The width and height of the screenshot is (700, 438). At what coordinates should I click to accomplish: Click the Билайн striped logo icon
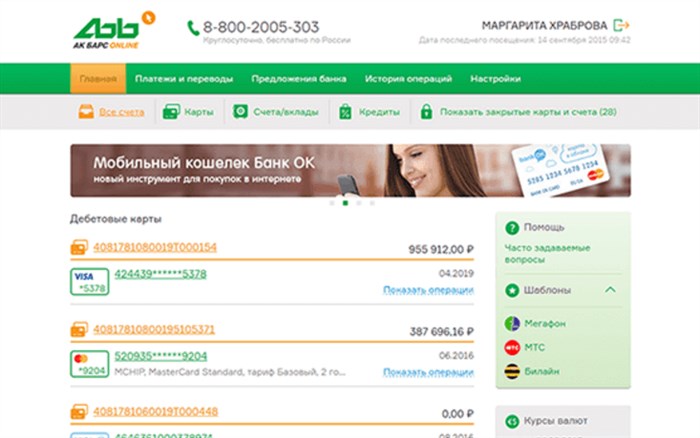coord(512,371)
